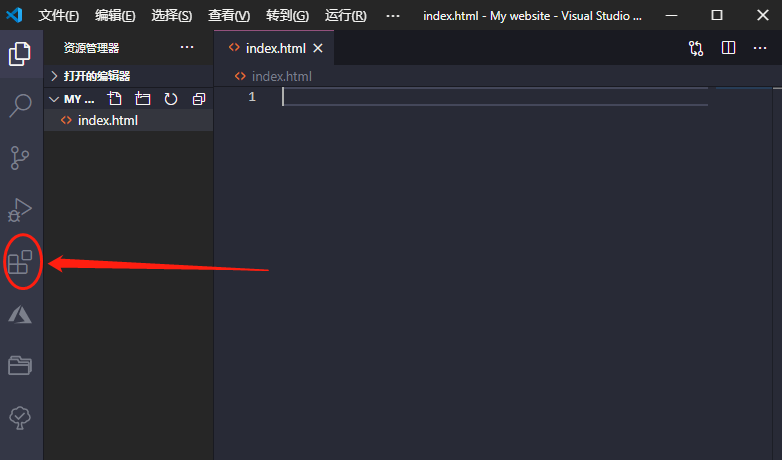Viewport: 782px width, 460px height.
Task: Expand the Open Editors section
Action: (129, 76)
